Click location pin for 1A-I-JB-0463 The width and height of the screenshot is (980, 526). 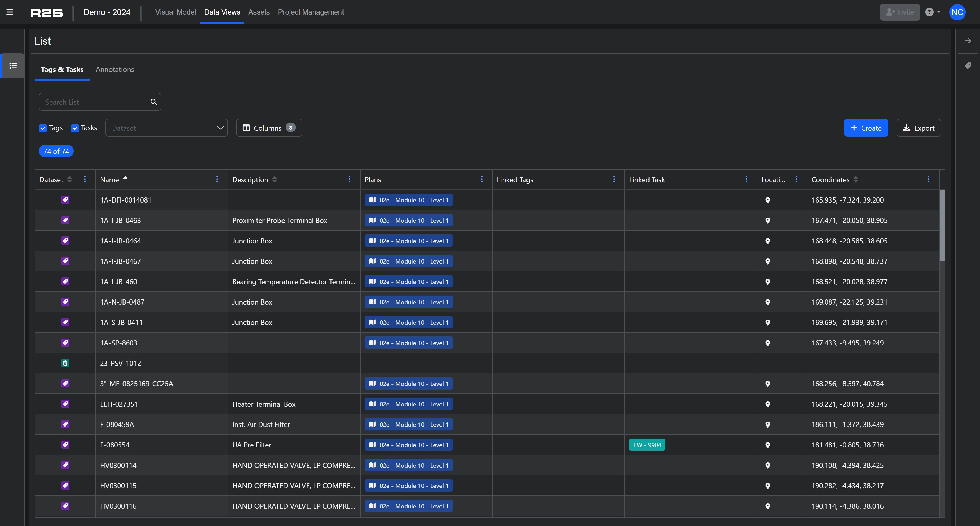(x=767, y=221)
